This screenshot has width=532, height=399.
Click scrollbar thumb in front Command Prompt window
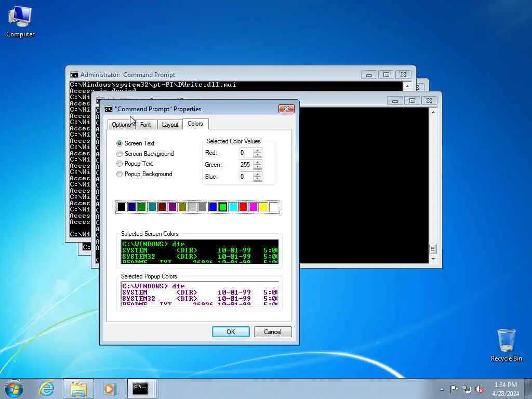(433, 249)
